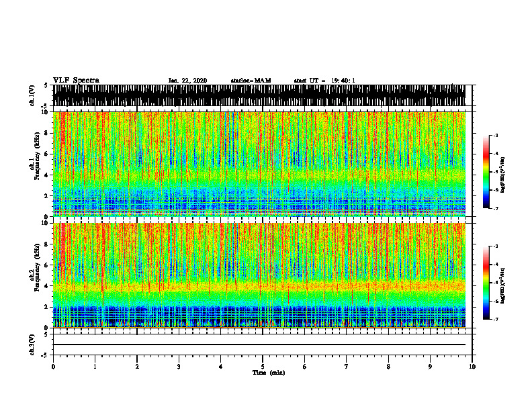Click the time axis tick label "9"
Viewport: 532px width, 411px height.
pyautogui.click(x=430, y=367)
